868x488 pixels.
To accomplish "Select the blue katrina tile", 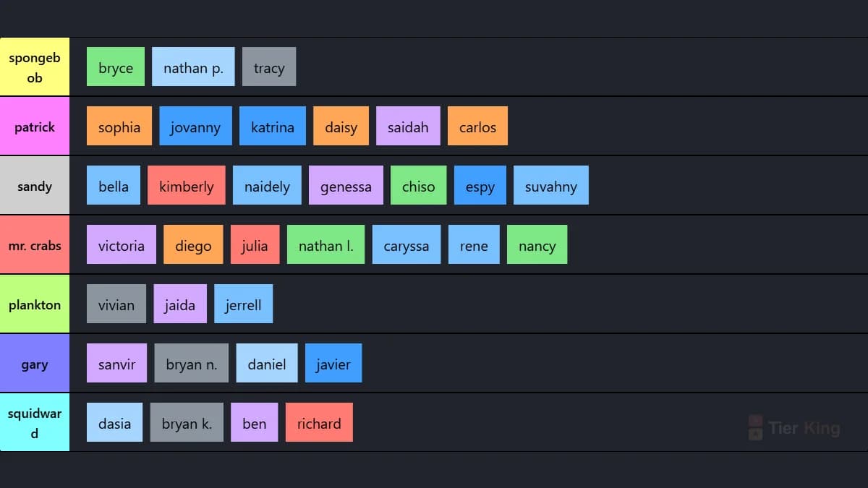I will click(273, 127).
